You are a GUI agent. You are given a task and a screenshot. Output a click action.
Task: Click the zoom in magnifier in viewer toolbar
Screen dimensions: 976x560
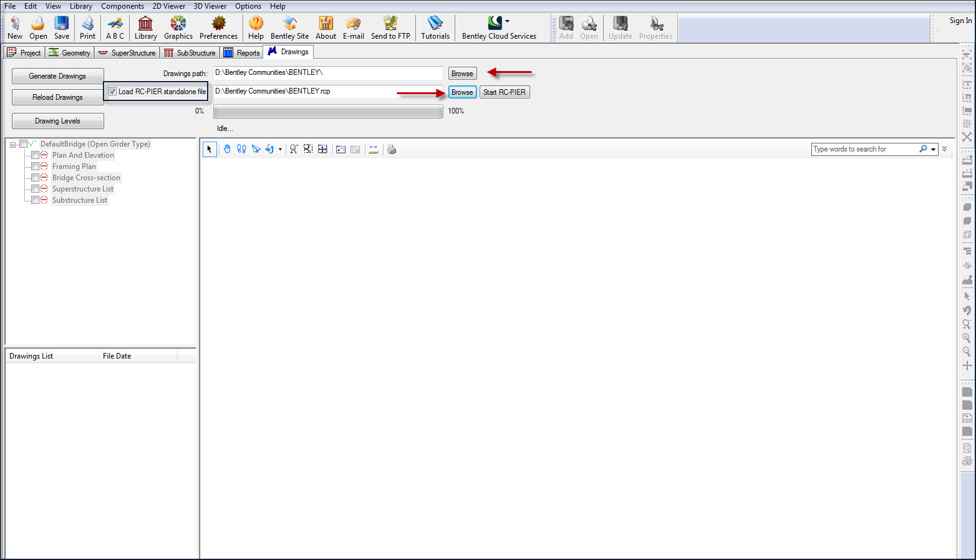(294, 149)
